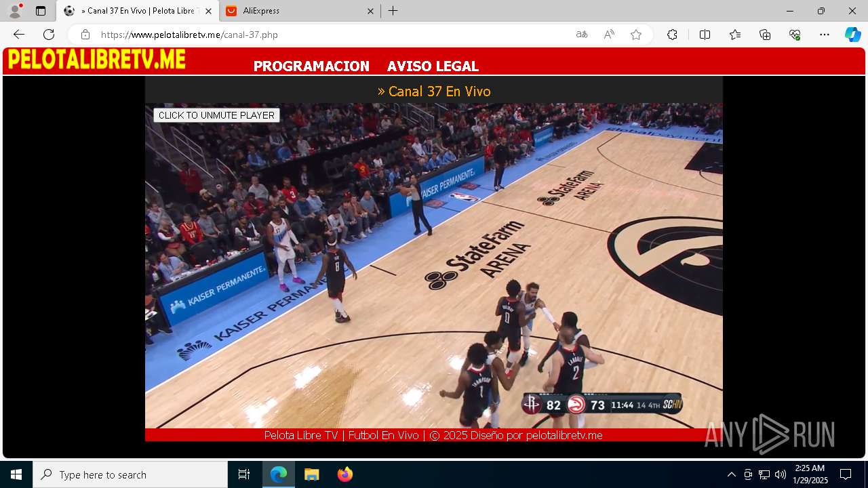The height and width of the screenshot is (488, 868).
Task: Click the network status tray icon
Action: pyautogui.click(x=764, y=474)
